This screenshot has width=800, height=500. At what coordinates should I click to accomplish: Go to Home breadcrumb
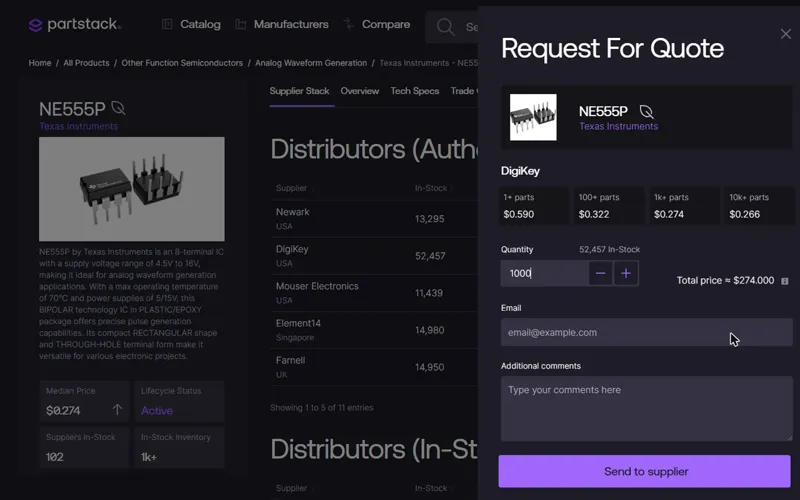pyautogui.click(x=40, y=63)
